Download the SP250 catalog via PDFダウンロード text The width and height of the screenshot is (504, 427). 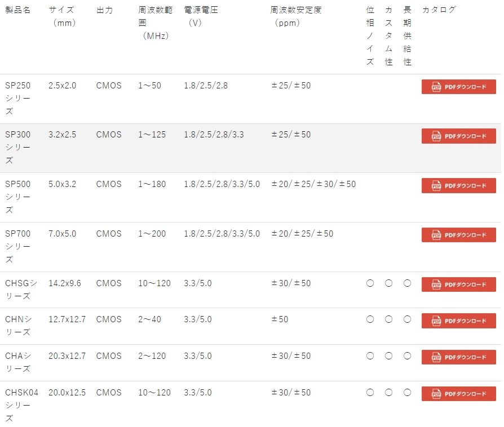coord(465,87)
